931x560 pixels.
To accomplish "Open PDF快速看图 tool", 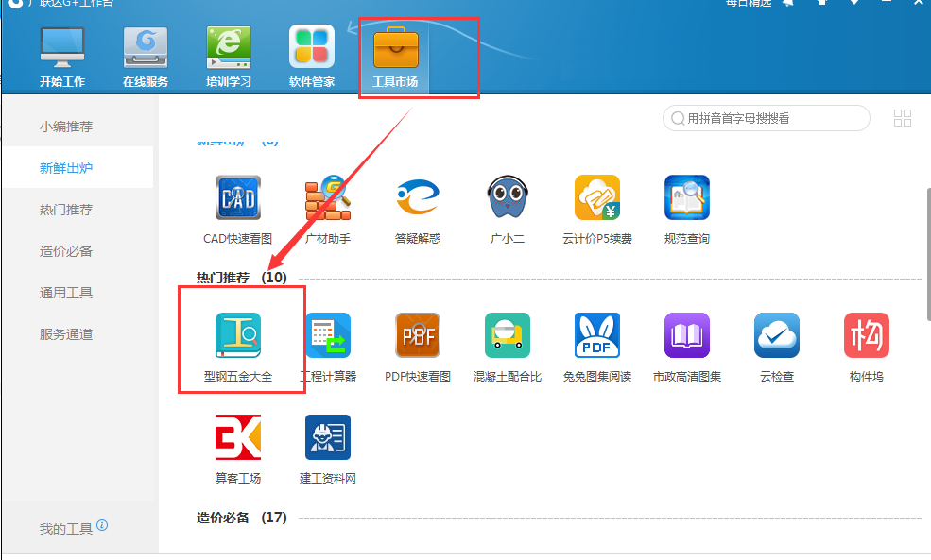I will [418, 348].
